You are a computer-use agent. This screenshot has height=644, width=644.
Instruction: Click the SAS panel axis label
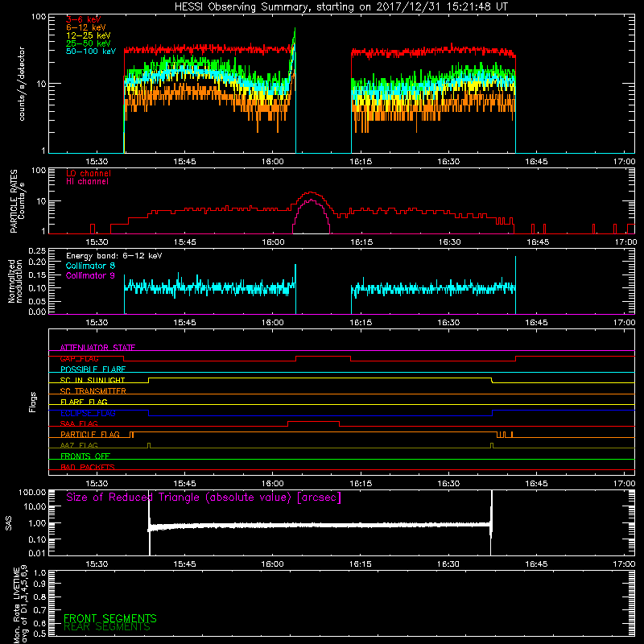[9, 523]
